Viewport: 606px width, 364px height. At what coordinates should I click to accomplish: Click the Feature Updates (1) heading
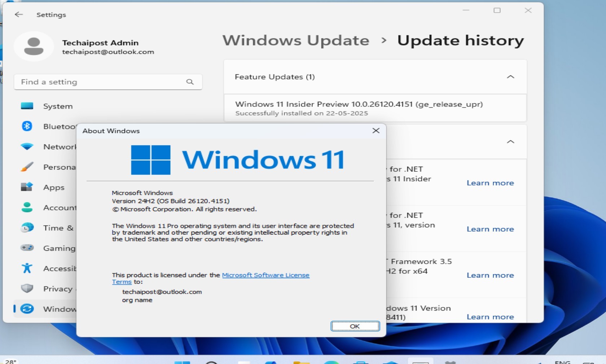pos(275,77)
